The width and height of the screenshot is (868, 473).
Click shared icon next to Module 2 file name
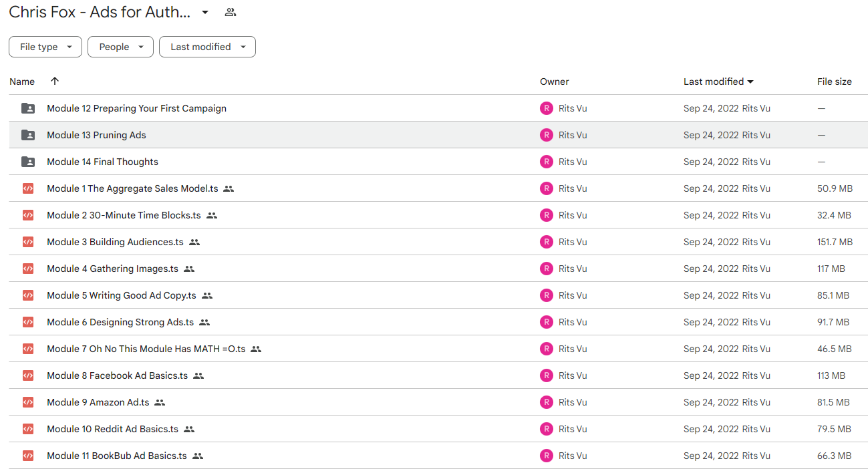click(212, 215)
